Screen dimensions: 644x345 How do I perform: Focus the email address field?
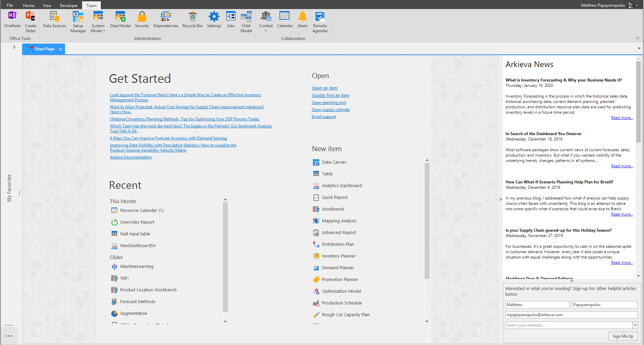point(571,315)
